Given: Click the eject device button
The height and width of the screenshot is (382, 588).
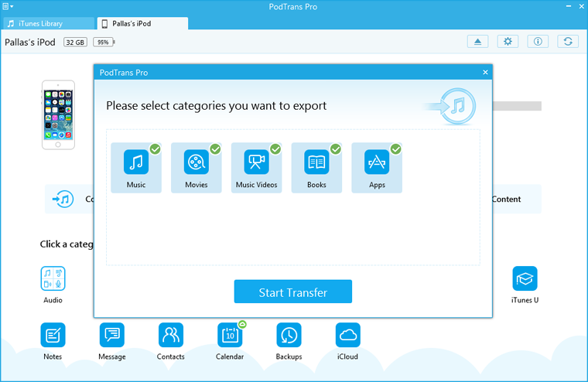Looking at the screenshot, I should click(477, 42).
